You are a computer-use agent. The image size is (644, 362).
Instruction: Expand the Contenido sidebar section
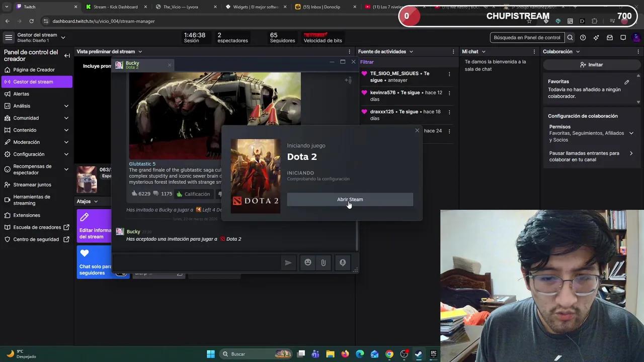[66, 130]
